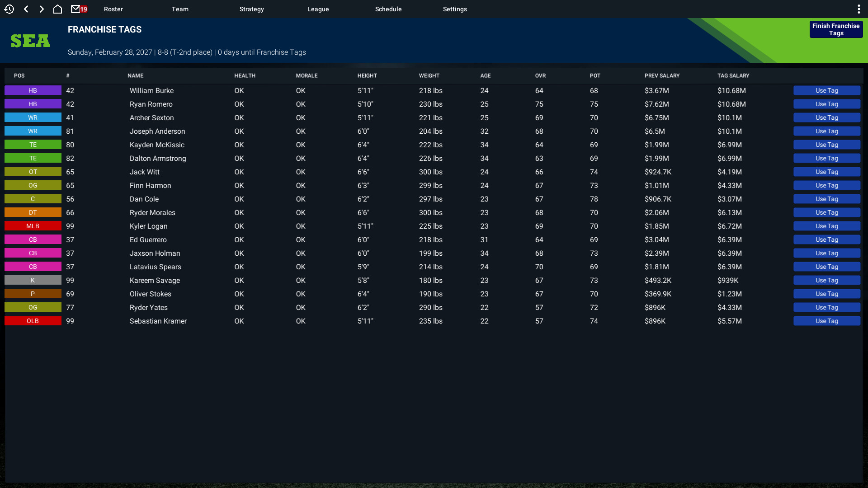Sort players by Tag Salary column
This screenshot has width=868, height=488.
click(732, 75)
